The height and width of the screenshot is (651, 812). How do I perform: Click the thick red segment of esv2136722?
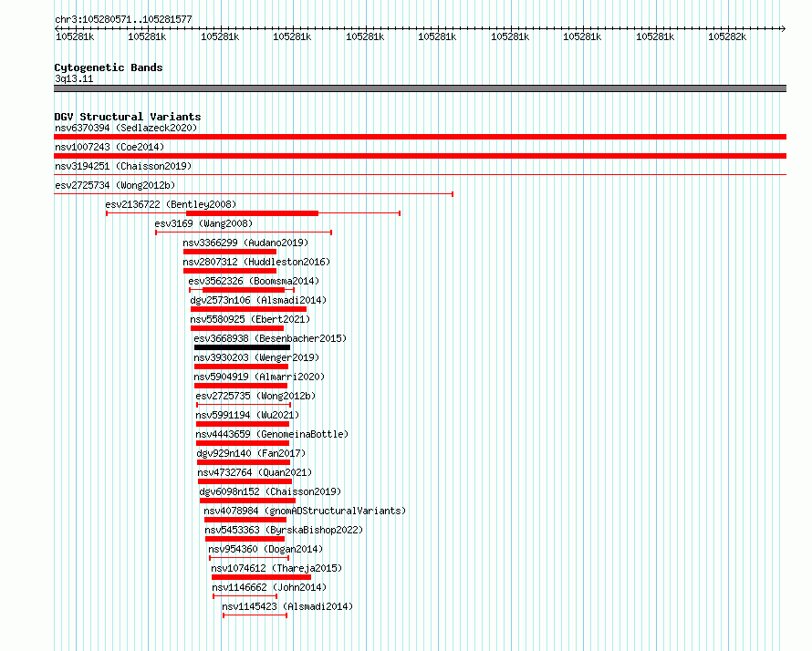[252, 213]
